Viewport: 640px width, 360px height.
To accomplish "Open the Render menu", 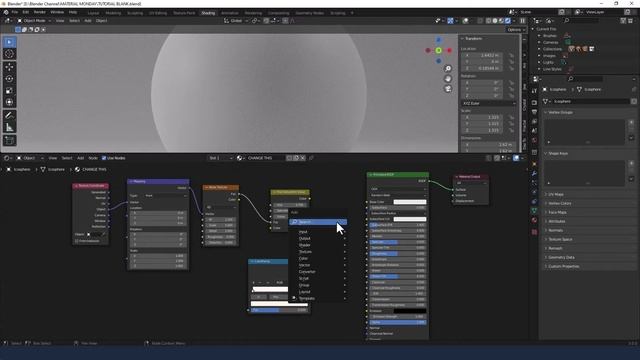I will (x=40, y=12).
